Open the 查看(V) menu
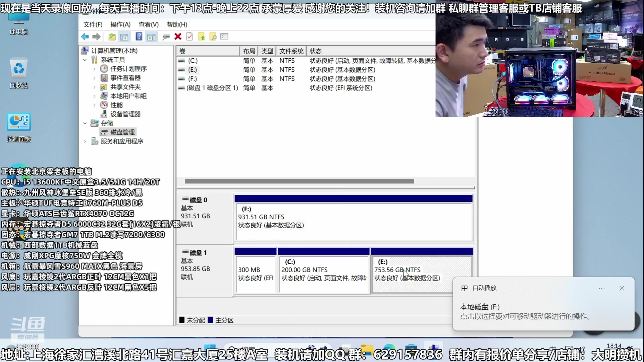 point(149,24)
